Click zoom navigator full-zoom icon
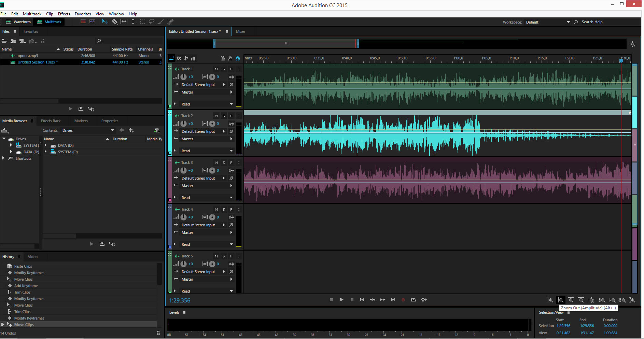The image size is (644, 339). pos(633,44)
